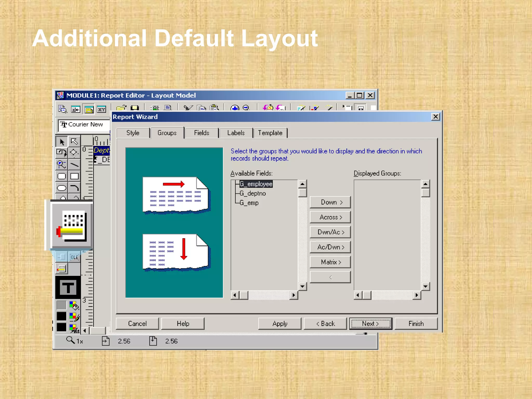
Task: Click Displayed Groups scroll down arrow
Action: [425, 287]
